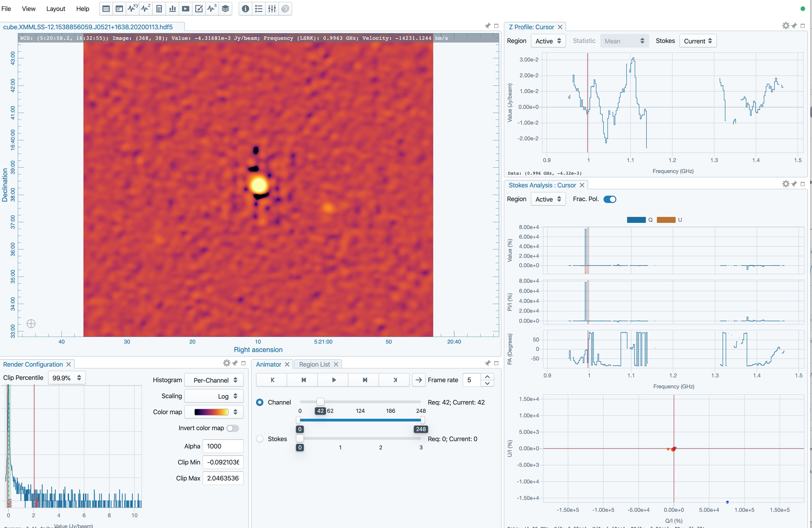Viewport: 812px width, 528px height.
Task: Enable Invert color map switch
Action: [x=233, y=428]
